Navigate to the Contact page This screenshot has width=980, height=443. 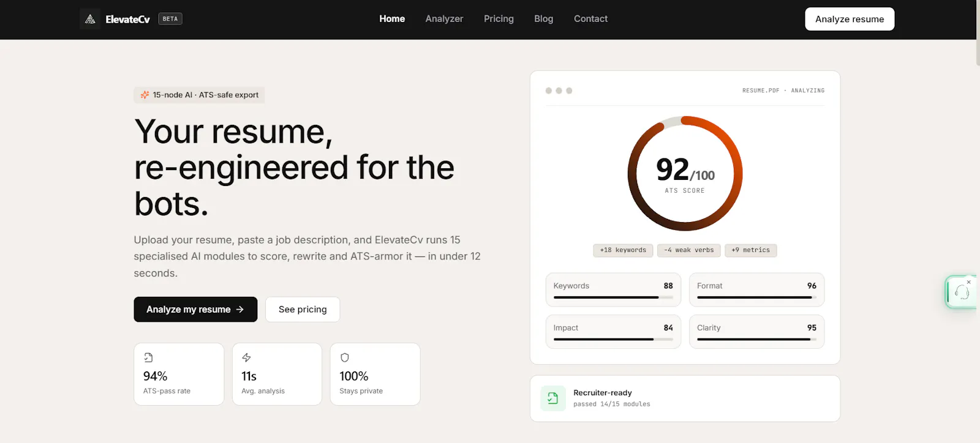click(x=590, y=19)
